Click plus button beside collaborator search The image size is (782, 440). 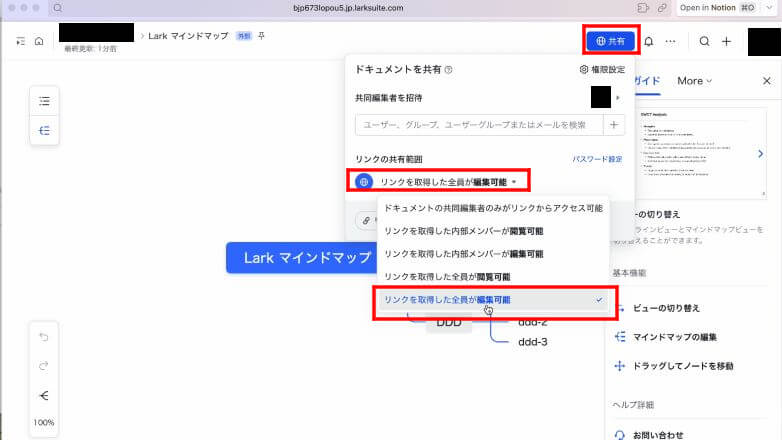pyautogui.click(x=614, y=125)
